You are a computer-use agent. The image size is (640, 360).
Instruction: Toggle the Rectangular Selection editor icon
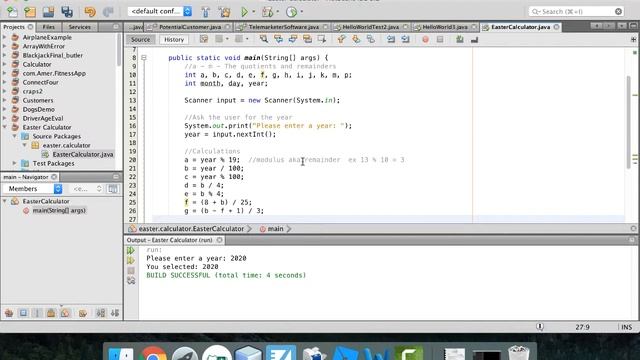click(322, 39)
